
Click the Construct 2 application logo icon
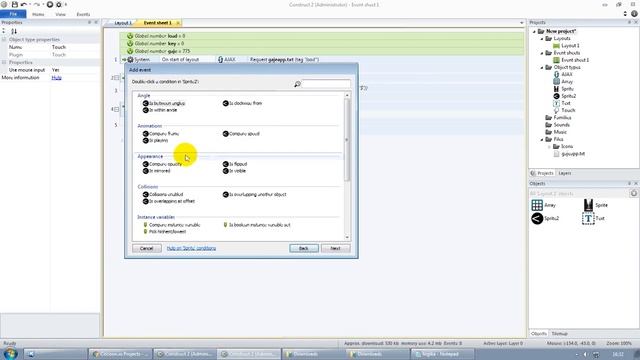(x=4, y=4)
